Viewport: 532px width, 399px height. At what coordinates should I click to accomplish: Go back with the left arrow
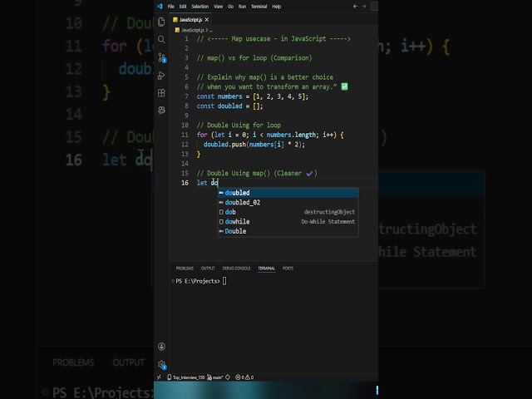[x=355, y=7]
